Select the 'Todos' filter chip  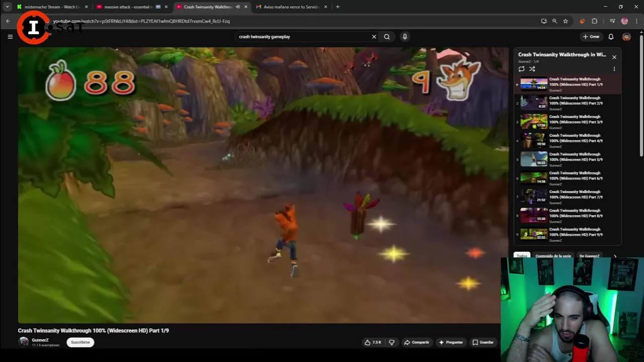click(x=522, y=256)
